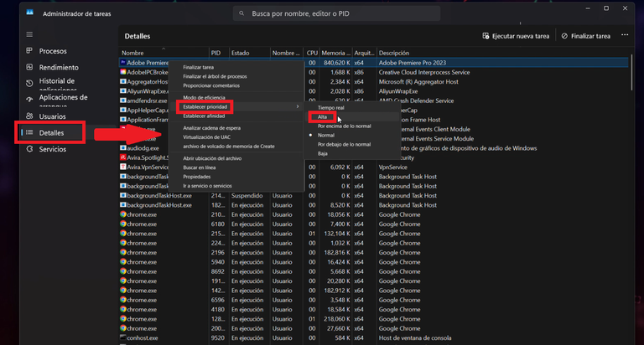Click the Rendimiento sidebar icon

tap(29, 67)
